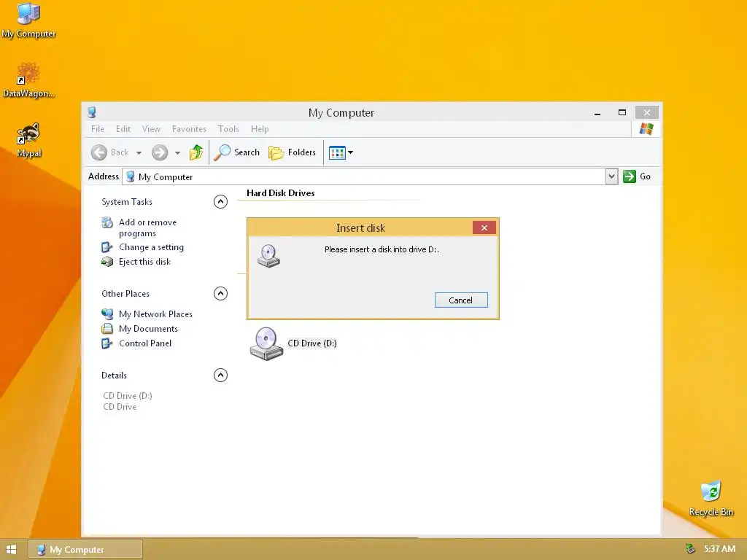Click the taskbar clock 5:37 AM

coord(719,549)
